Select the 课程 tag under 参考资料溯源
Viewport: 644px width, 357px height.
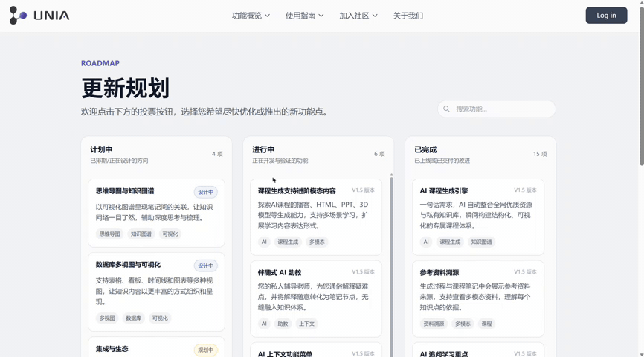[x=486, y=324]
